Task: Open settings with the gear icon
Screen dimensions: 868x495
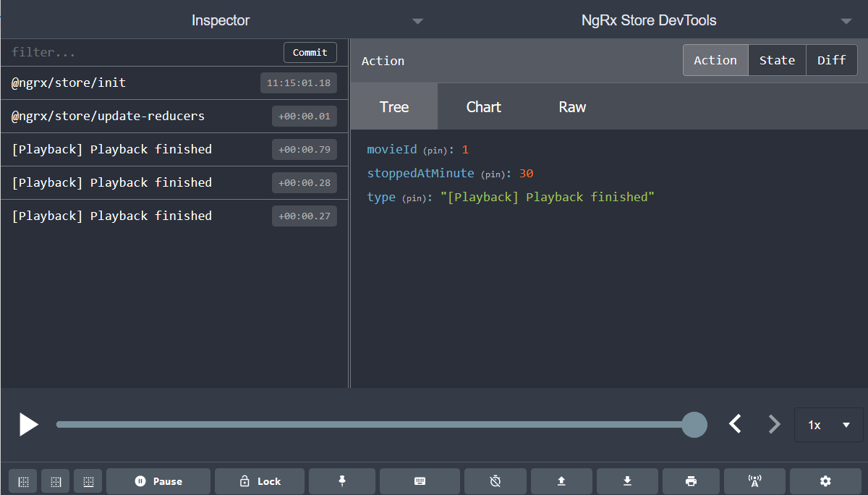Action: tap(825, 481)
